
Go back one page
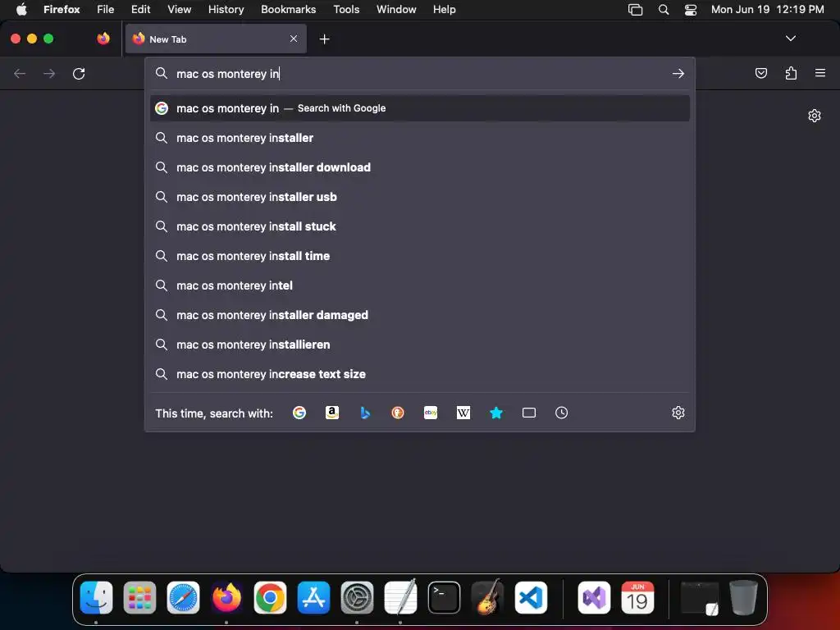tap(20, 73)
